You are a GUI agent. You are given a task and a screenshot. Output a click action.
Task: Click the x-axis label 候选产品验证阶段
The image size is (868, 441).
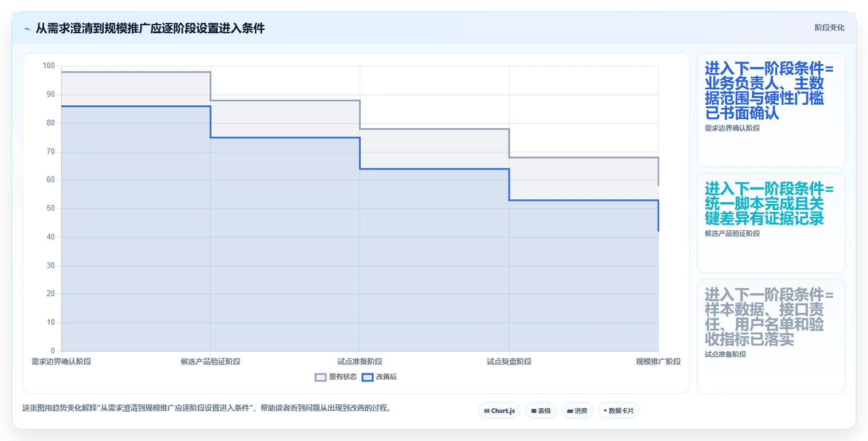211,361
